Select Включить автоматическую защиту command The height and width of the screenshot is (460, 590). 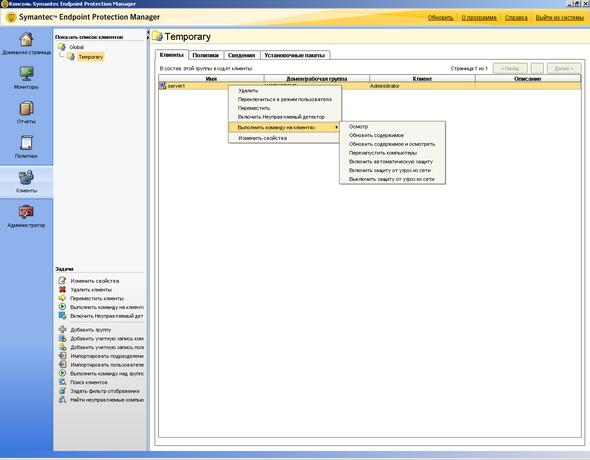(391, 161)
